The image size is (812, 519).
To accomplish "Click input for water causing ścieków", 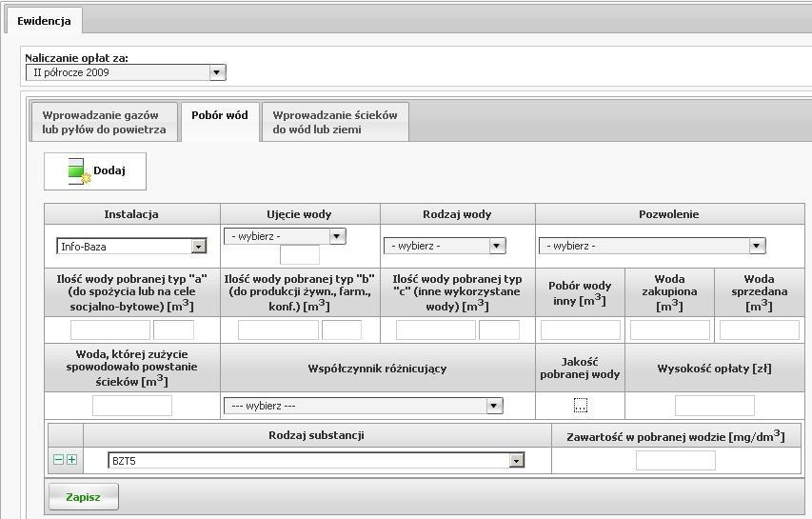I will (x=132, y=406).
